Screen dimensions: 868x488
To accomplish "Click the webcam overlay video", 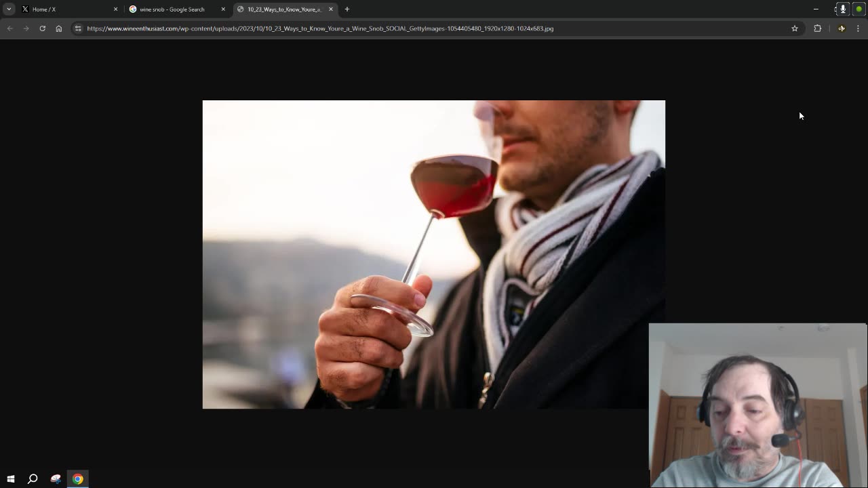I will pyautogui.click(x=757, y=405).
